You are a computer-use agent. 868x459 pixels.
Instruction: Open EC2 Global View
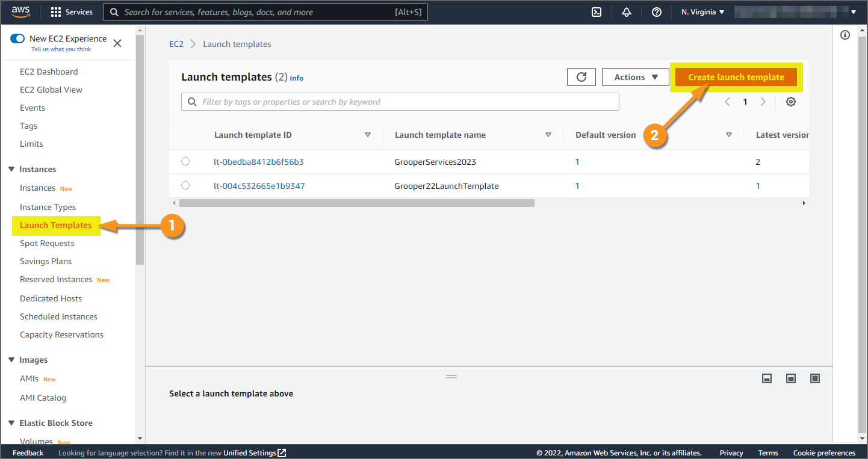51,90
